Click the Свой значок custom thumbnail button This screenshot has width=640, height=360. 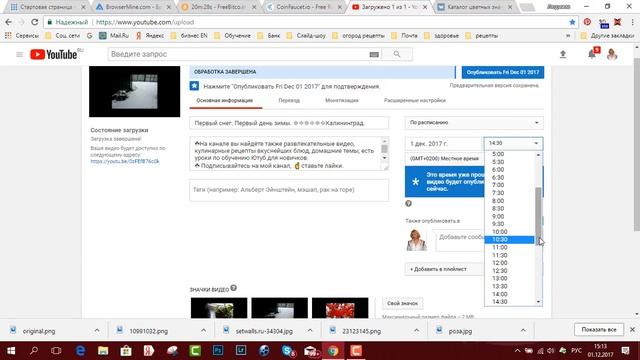pyautogui.click(x=402, y=303)
